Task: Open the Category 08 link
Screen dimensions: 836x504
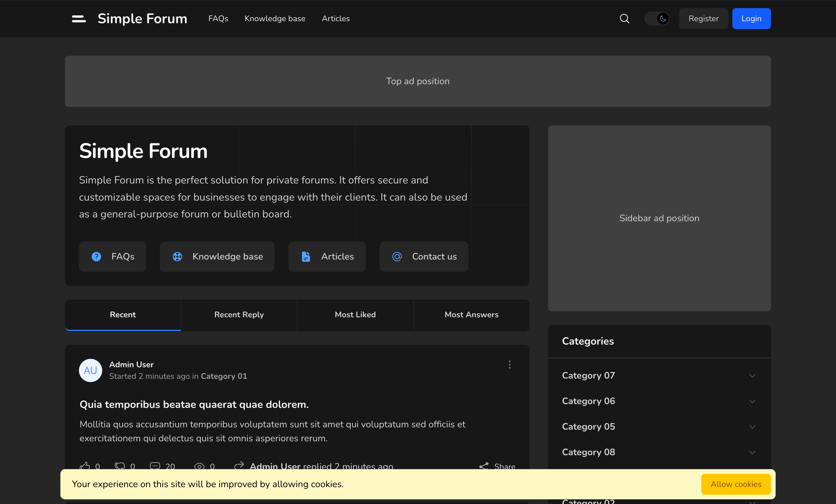Action: 588,452
